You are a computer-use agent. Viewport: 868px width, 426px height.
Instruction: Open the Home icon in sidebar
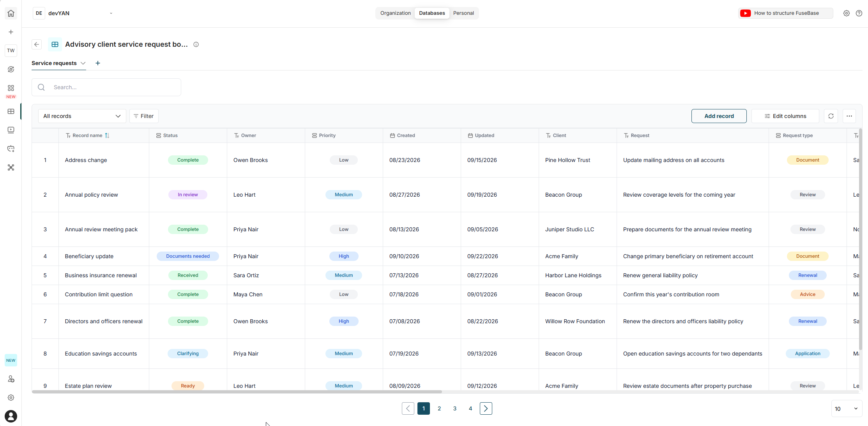(11, 13)
